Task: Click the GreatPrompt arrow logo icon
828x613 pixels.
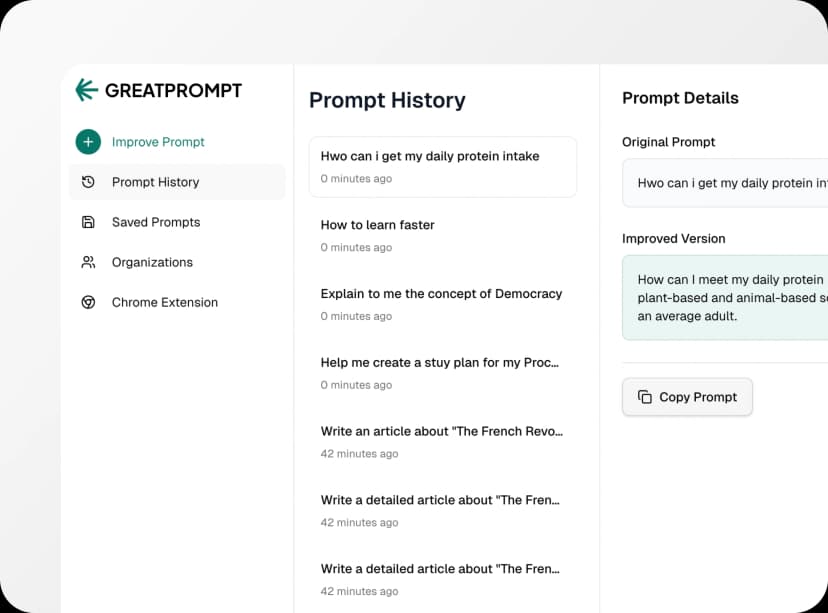Action: [x=86, y=90]
